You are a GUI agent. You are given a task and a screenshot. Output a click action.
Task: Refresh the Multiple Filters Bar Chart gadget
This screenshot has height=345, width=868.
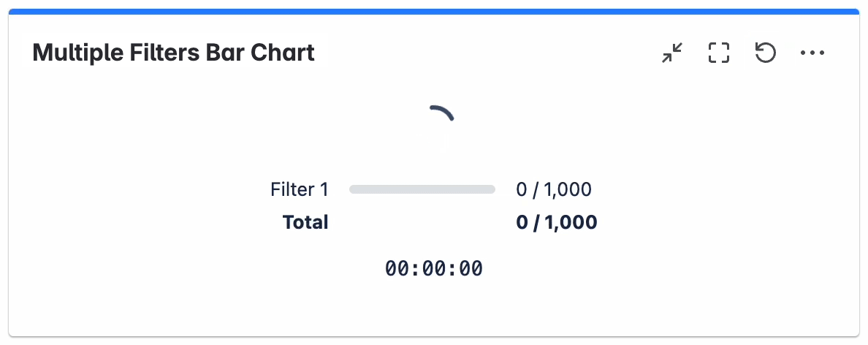click(765, 53)
